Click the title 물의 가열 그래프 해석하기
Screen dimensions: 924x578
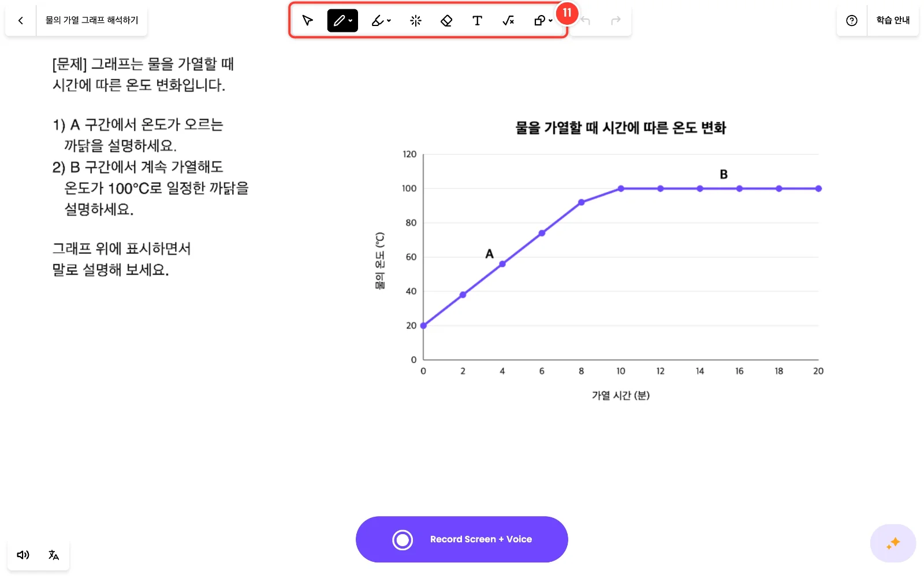point(92,20)
